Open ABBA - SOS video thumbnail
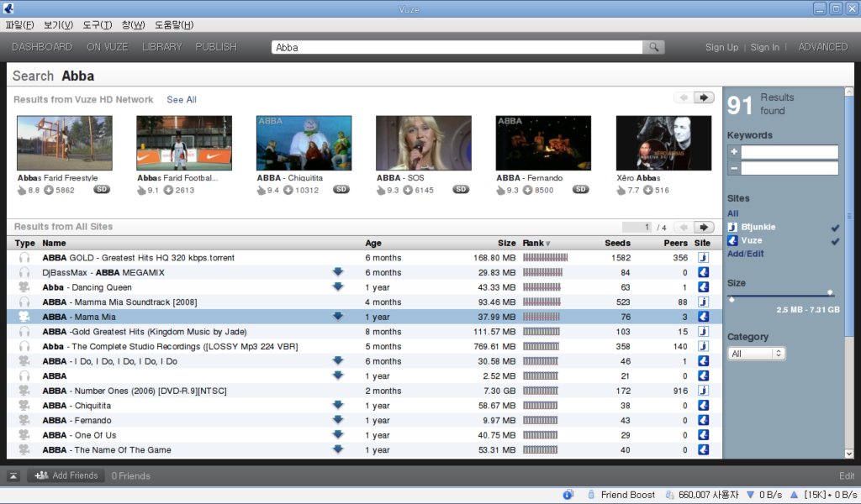Image resolution: width=861 pixels, height=504 pixels. (424, 143)
